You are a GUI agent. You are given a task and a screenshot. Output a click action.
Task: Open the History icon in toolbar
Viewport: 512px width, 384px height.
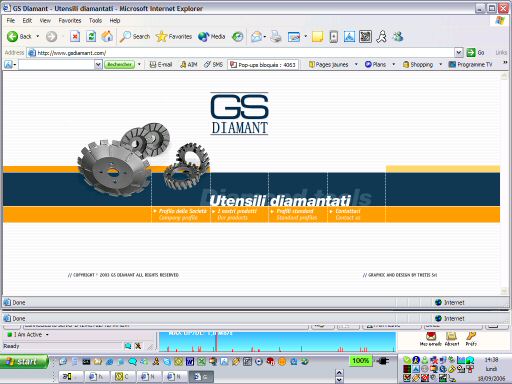pyautogui.click(x=238, y=36)
